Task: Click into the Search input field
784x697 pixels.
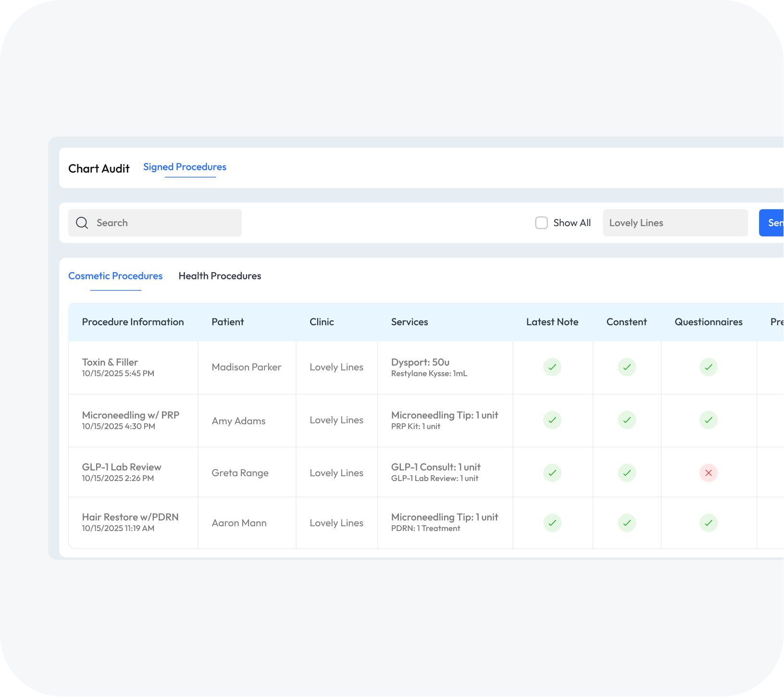Action: click(163, 223)
